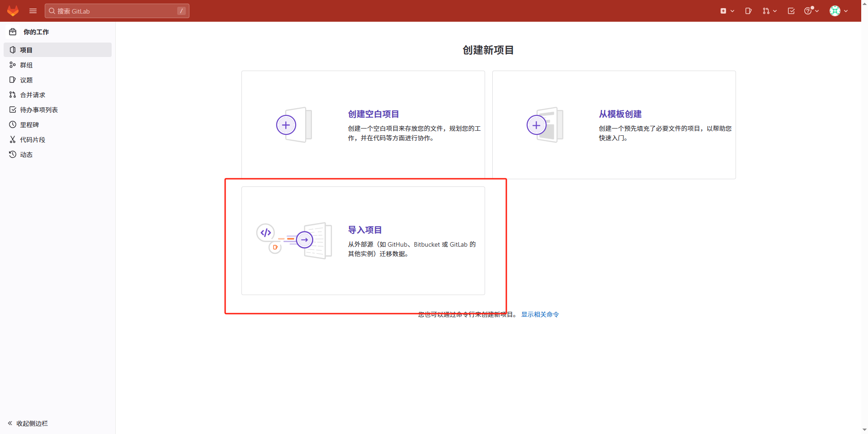
Task: Open the user avatar menu
Action: (x=835, y=11)
